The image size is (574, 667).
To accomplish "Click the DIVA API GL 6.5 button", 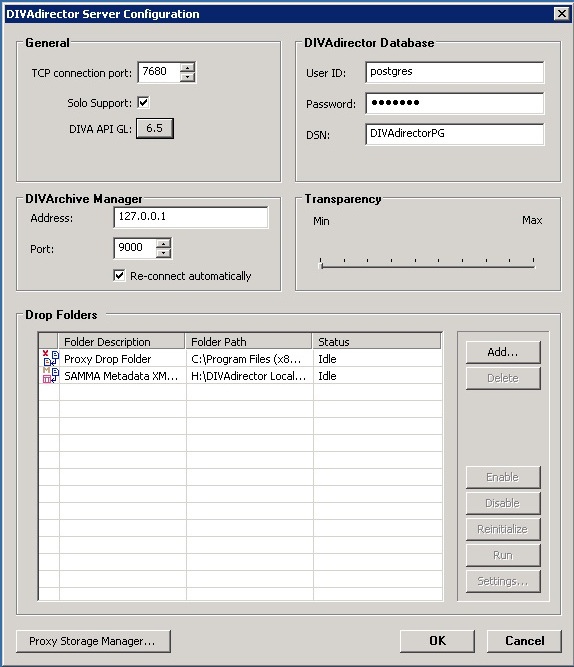I will click(x=155, y=128).
